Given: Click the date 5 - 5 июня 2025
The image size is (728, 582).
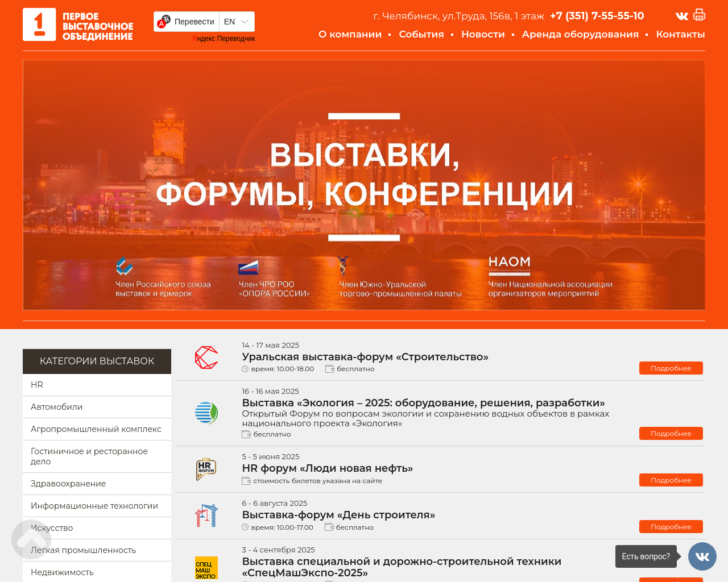Looking at the screenshot, I should click(x=270, y=457).
